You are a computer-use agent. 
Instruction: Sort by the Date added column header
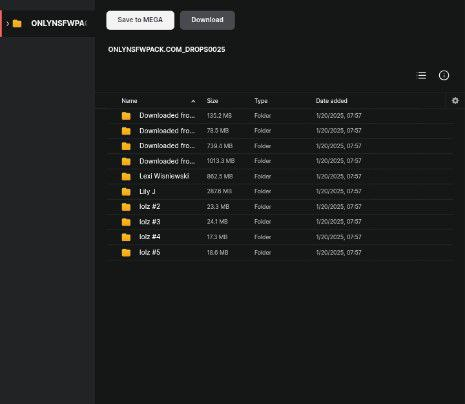click(x=331, y=101)
